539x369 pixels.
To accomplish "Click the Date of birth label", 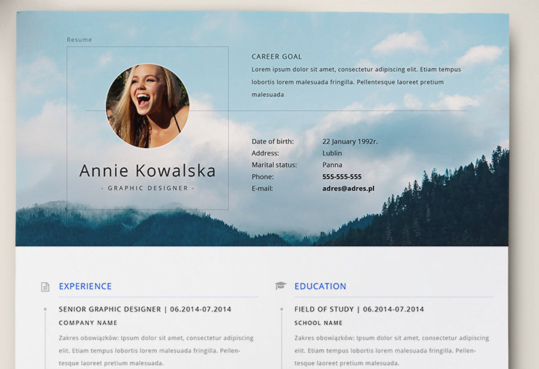I will click(x=273, y=141).
